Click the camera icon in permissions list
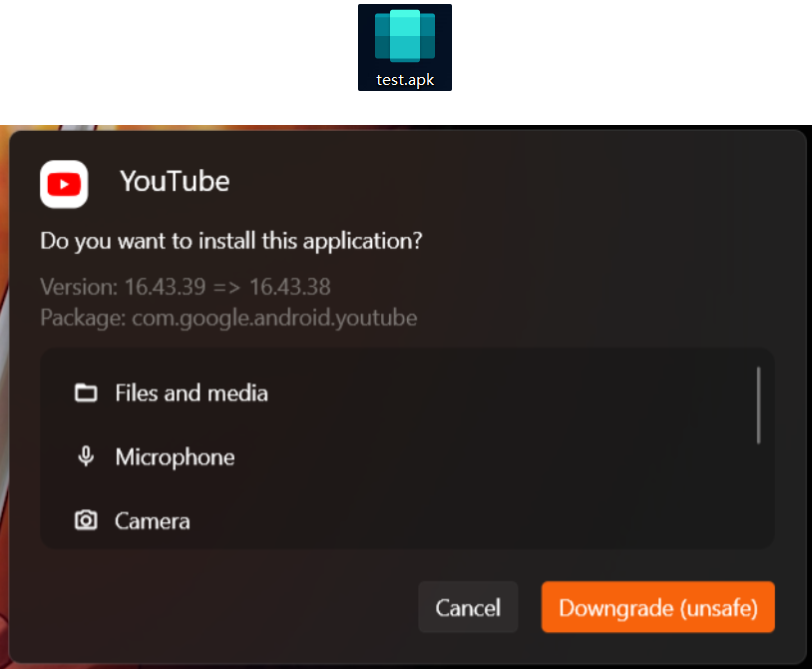The width and height of the screenshot is (812, 669). tap(86, 520)
